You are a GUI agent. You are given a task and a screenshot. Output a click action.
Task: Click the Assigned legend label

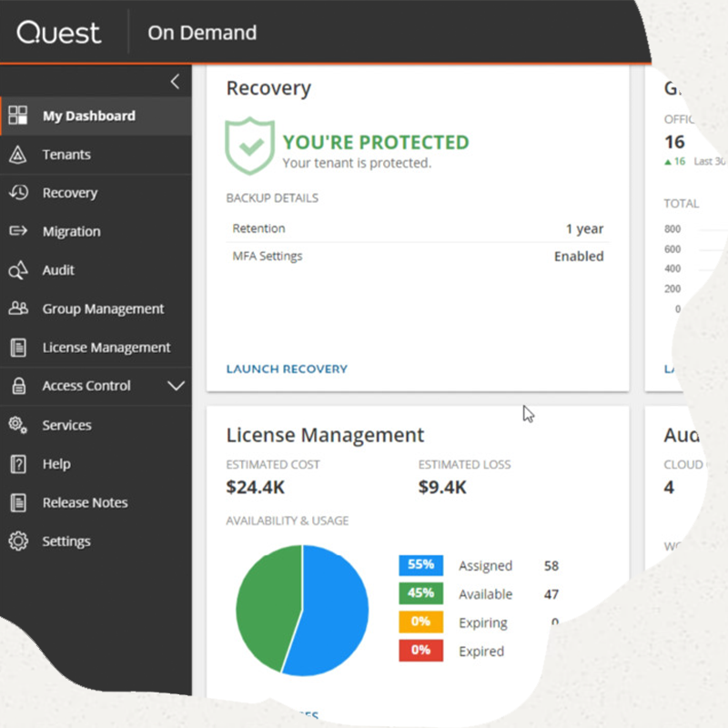click(486, 566)
